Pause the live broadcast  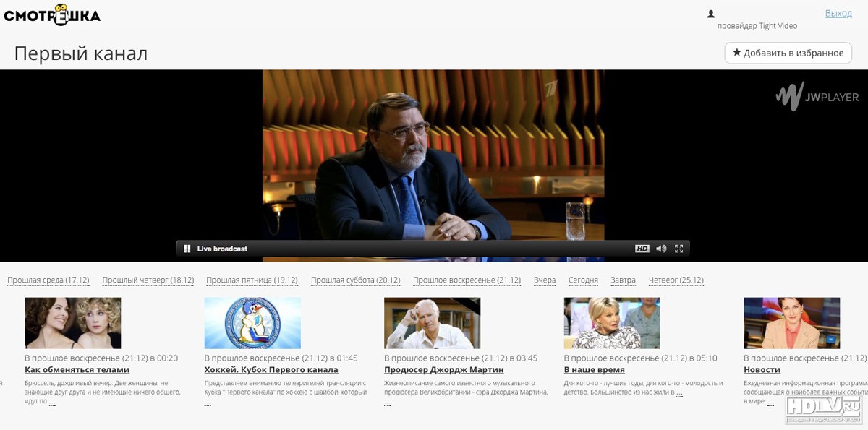click(x=187, y=249)
